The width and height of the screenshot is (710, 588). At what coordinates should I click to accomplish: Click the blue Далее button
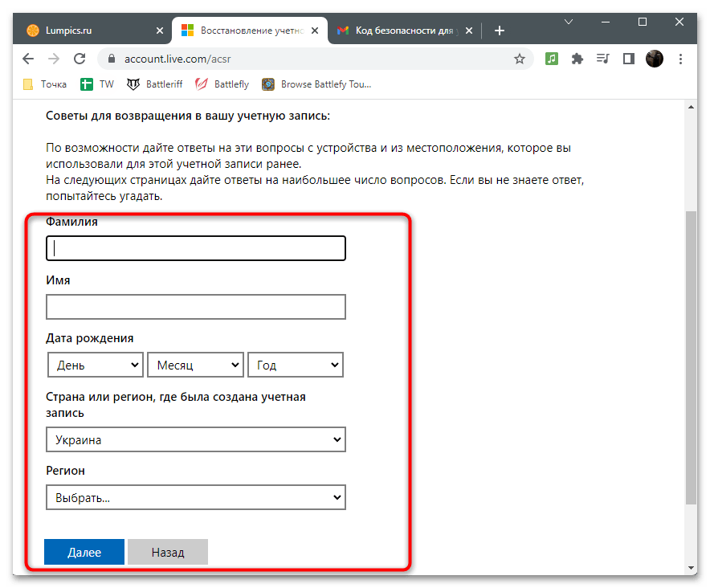[x=84, y=552]
